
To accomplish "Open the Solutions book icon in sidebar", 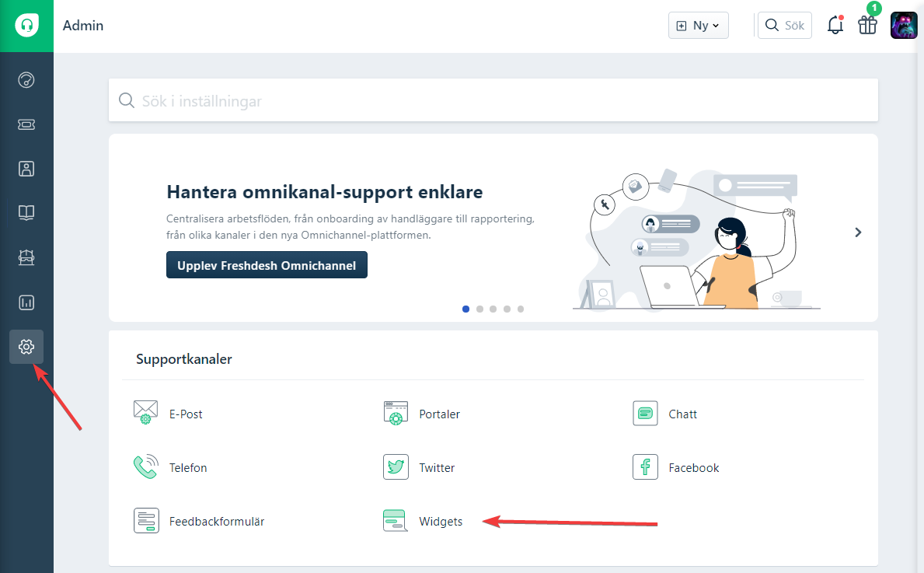I will pos(26,212).
